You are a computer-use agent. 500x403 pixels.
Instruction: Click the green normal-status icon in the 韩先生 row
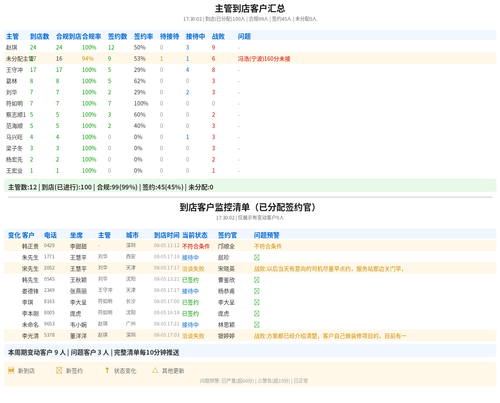(257, 280)
